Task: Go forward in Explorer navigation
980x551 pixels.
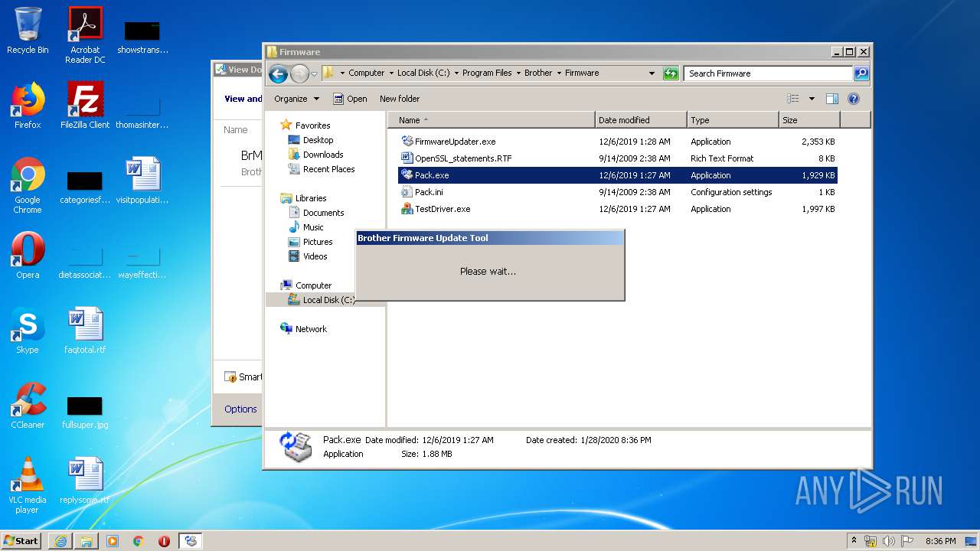Action: point(299,73)
